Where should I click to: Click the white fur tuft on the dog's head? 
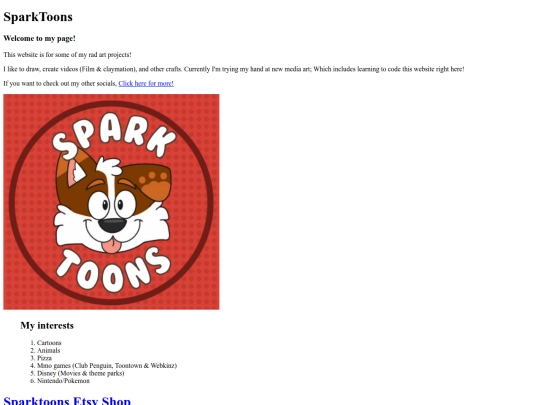[x=109, y=167]
